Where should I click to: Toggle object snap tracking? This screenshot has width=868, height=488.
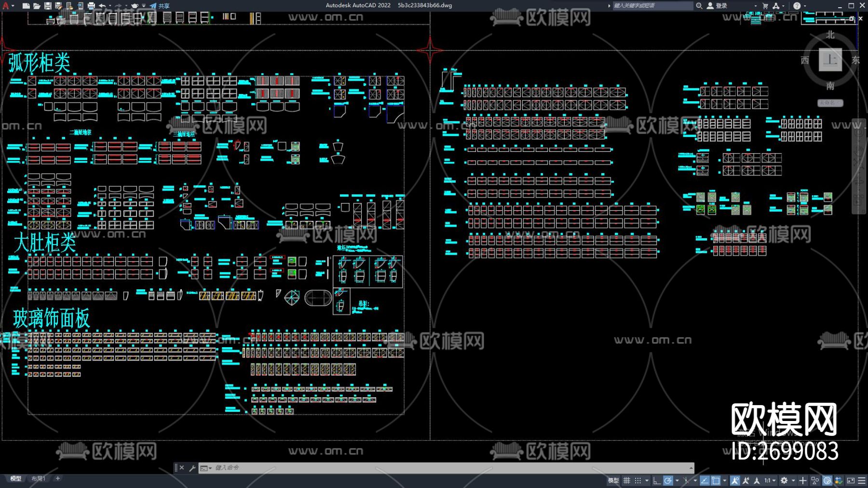705,480
